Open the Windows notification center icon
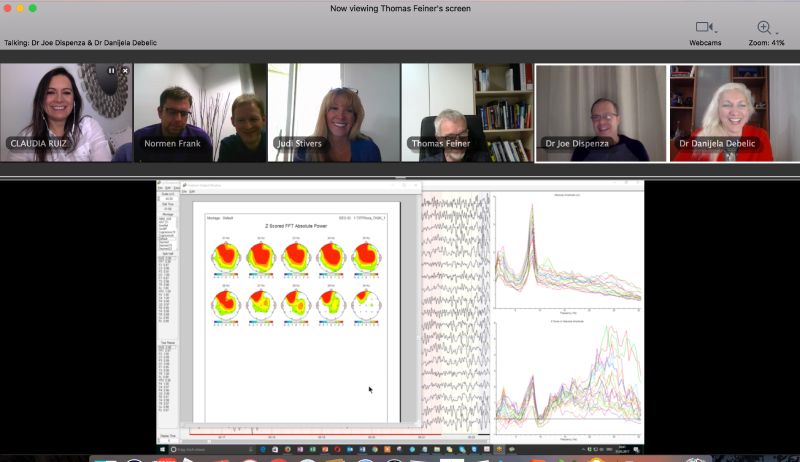This screenshot has height=462, width=800. pyautogui.click(x=636, y=449)
